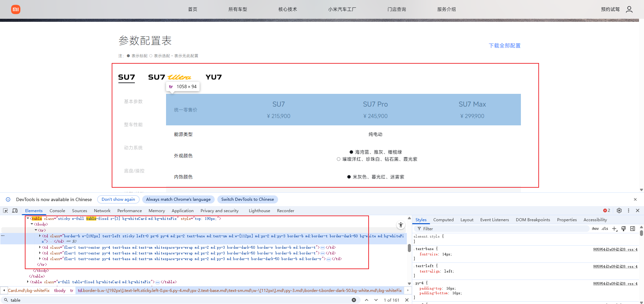Image resolution: width=644 pixels, height=304 pixels.
Task: Add a new style rule
Action: pyautogui.click(x=614, y=229)
